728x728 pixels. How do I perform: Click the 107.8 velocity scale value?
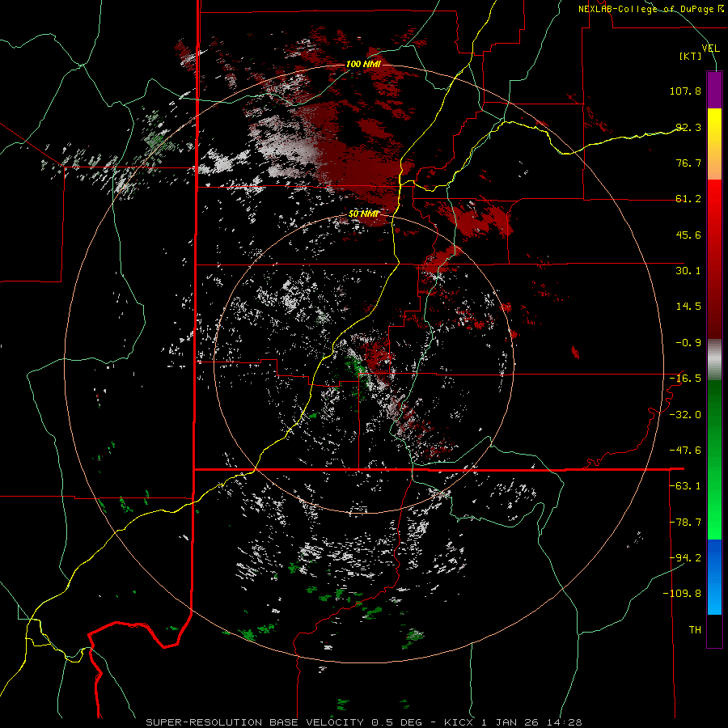coord(685,91)
